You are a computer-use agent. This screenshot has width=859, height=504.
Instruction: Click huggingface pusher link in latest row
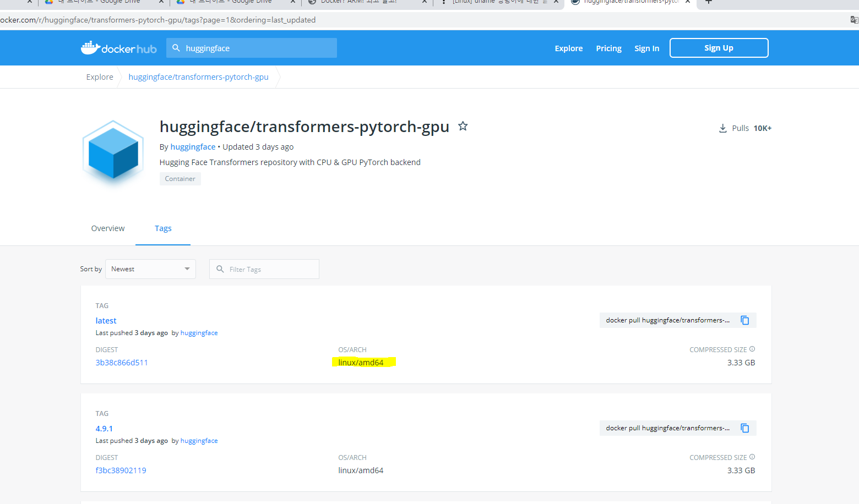point(199,333)
